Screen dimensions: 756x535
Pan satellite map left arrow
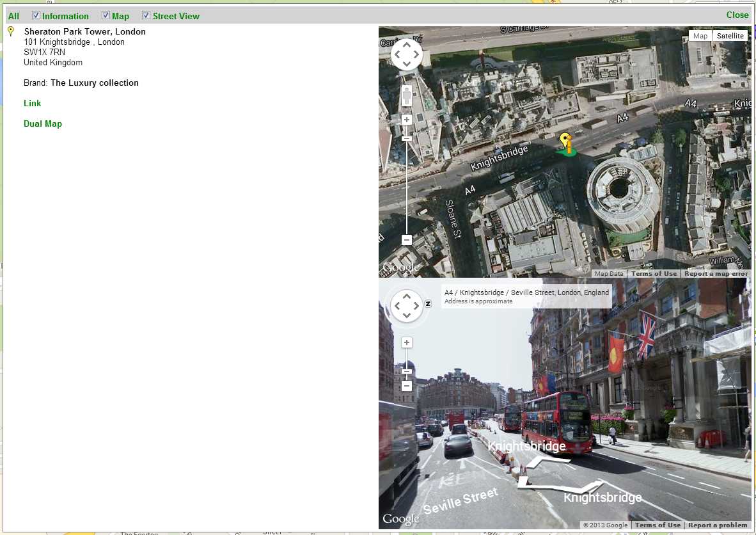(x=397, y=54)
